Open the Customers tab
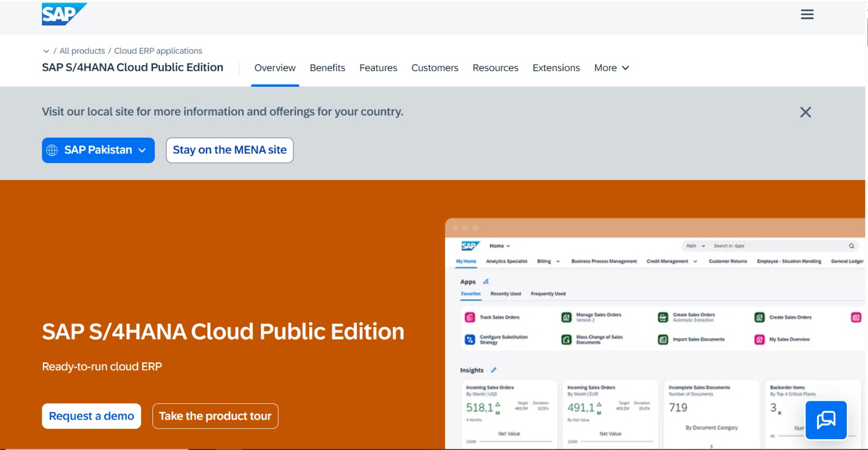Screen dimensions: 868x450 [x=435, y=68]
